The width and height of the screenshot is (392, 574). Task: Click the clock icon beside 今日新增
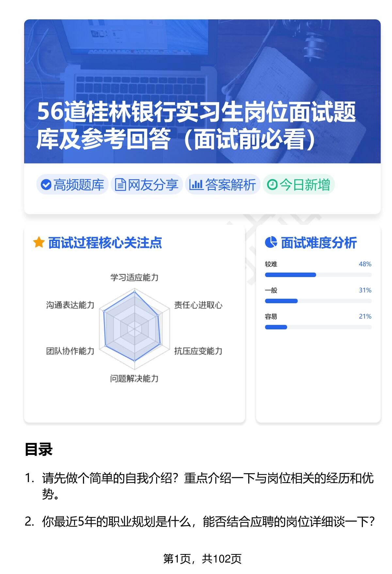tap(272, 185)
